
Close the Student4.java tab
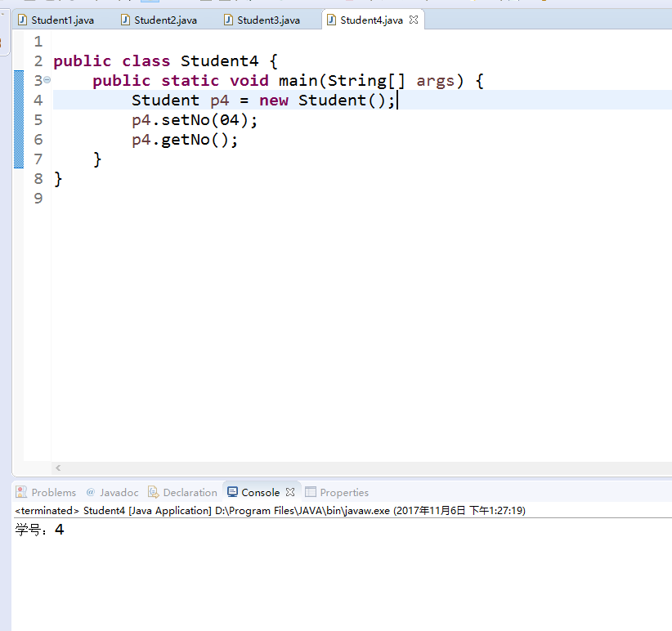(x=414, y=20)
